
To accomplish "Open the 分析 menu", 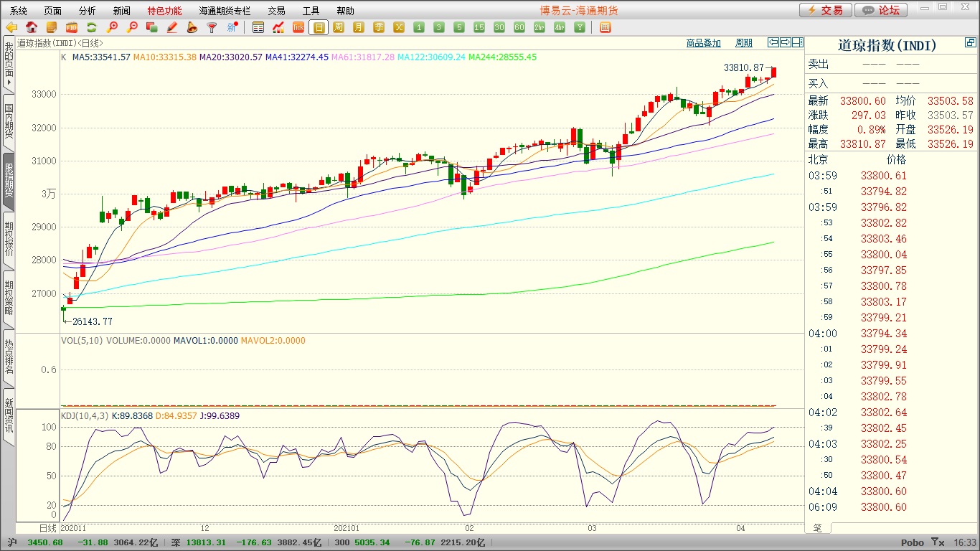I will (88, 11).
